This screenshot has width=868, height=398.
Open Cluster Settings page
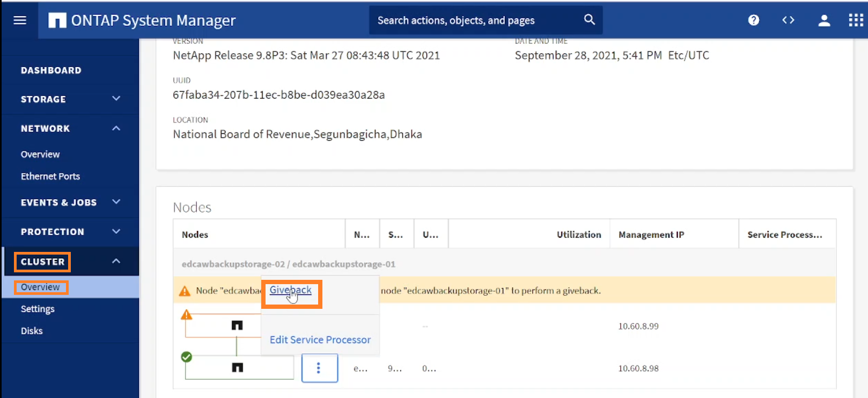[x=38, y=309]
